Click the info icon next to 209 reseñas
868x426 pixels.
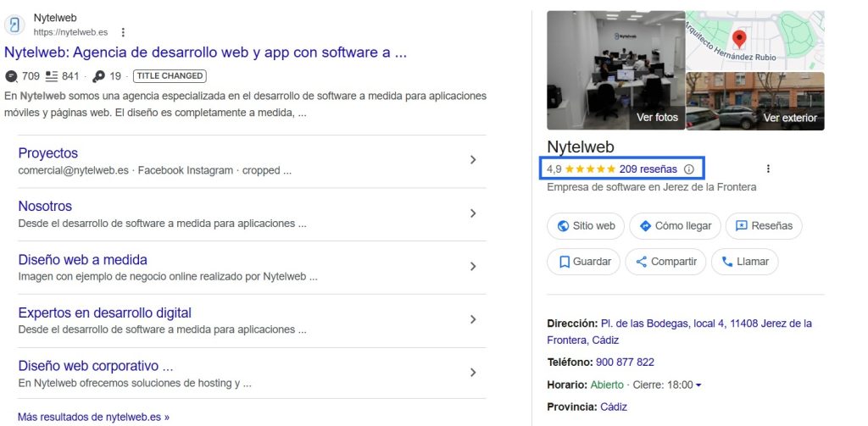click(689, 169)
